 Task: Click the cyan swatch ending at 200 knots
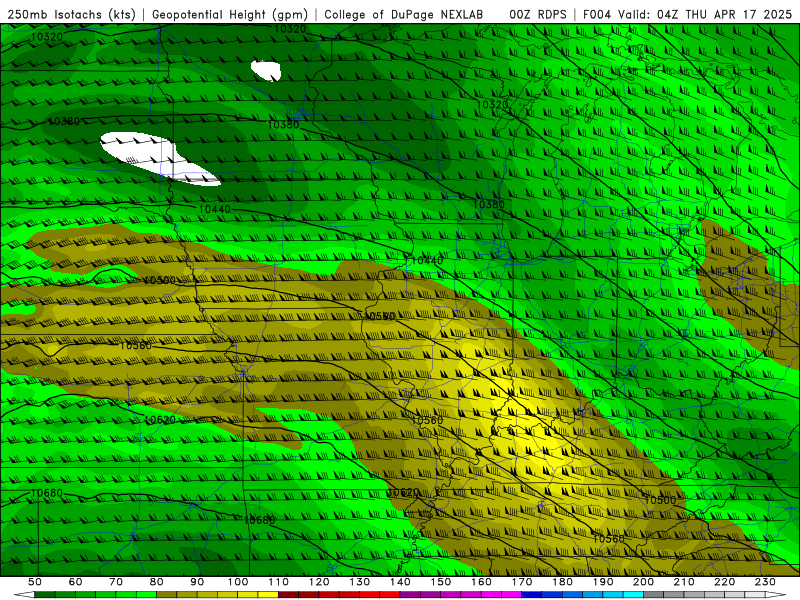coord(633,595)
